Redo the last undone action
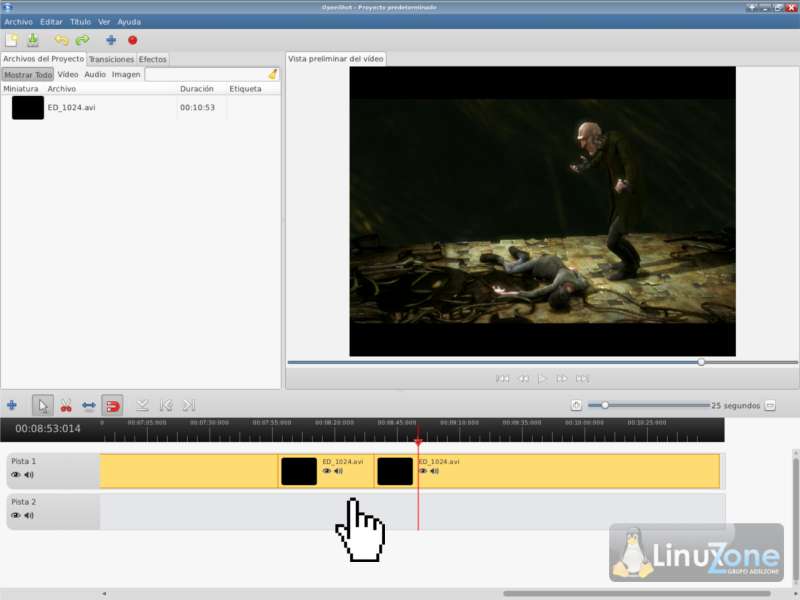 click(x=82, y=40)
